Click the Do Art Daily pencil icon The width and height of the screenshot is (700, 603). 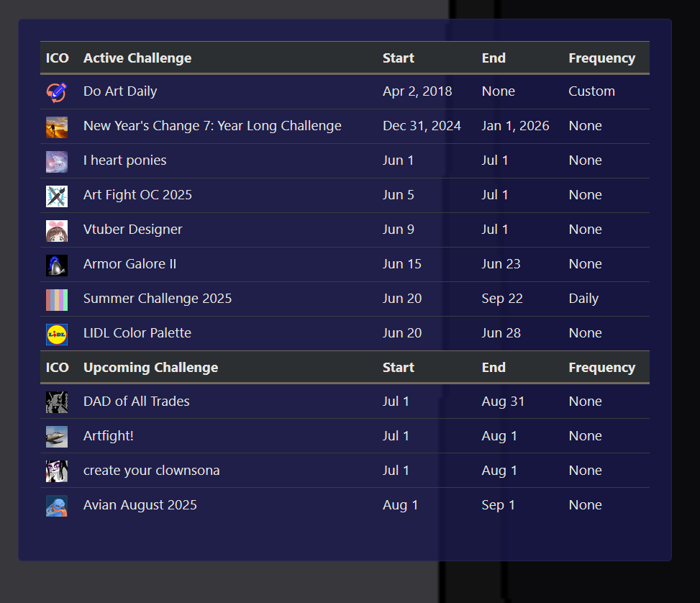tap(57, 92)
